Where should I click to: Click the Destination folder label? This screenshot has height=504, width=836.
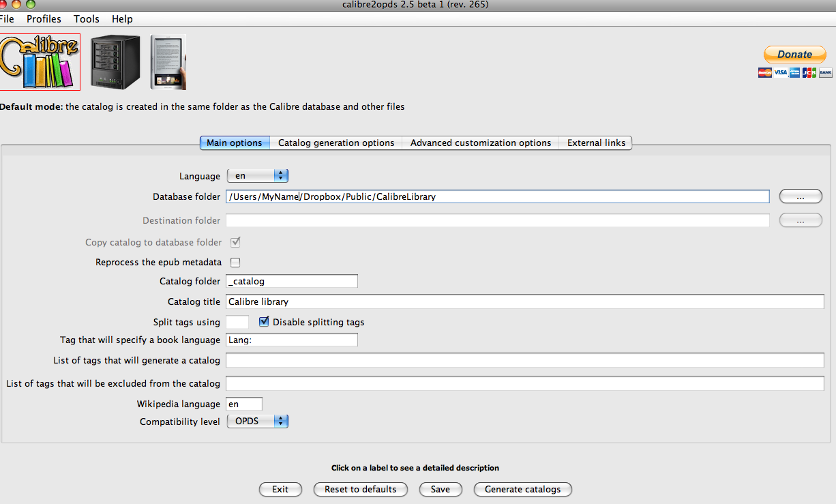point(181,220)
